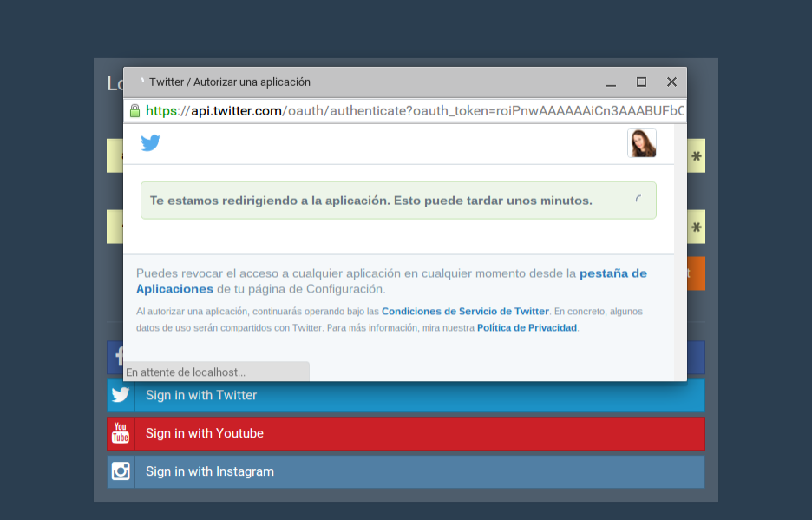Click the loading spinner in the green notice
This screenshot has height=520, width=812.
[639, 199]
